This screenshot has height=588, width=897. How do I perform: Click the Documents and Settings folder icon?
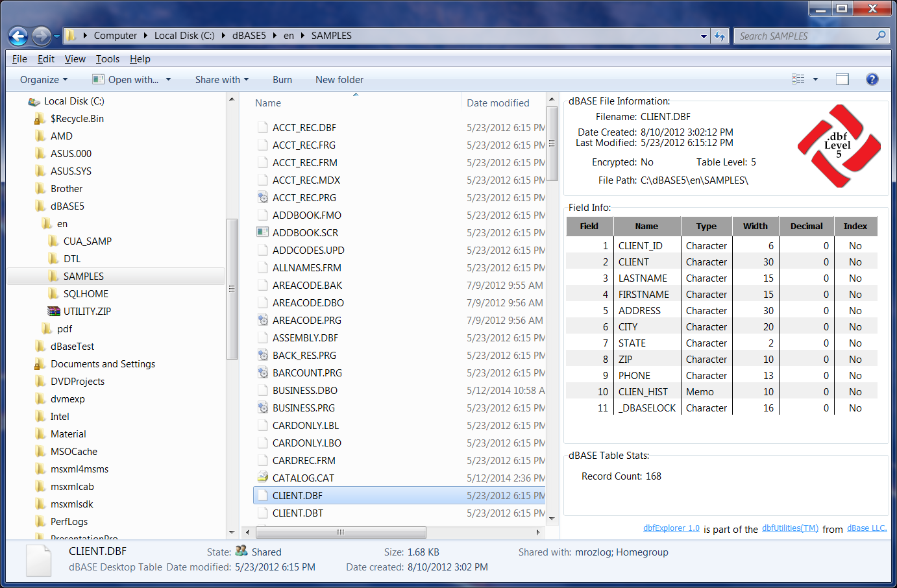40,364
